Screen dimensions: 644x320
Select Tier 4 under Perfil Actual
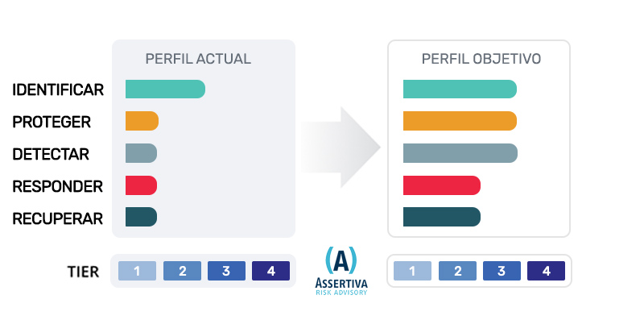point(271,271)
